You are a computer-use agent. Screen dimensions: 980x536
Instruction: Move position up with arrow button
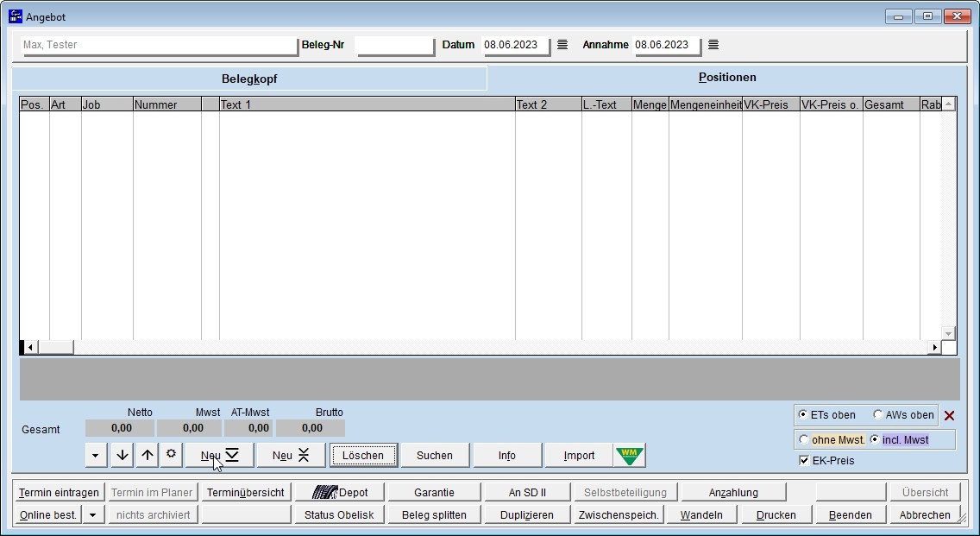[147, 456]
